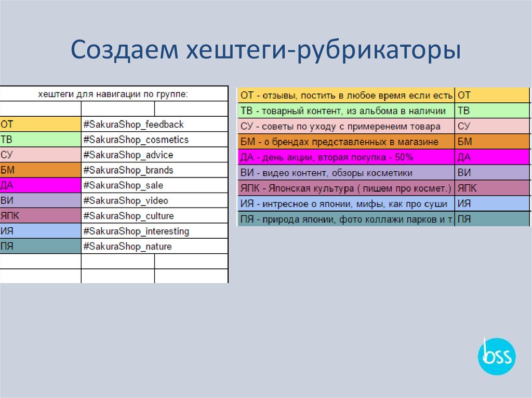Click СУ code cell right of советы по уходу
This screenshot has width=532, height=398.
[x=492, y=127]
